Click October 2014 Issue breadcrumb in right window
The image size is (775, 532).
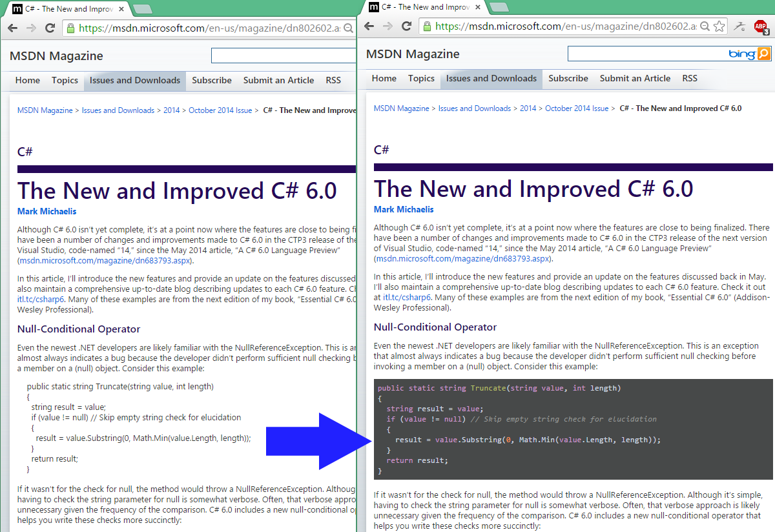tap(577, 108)
